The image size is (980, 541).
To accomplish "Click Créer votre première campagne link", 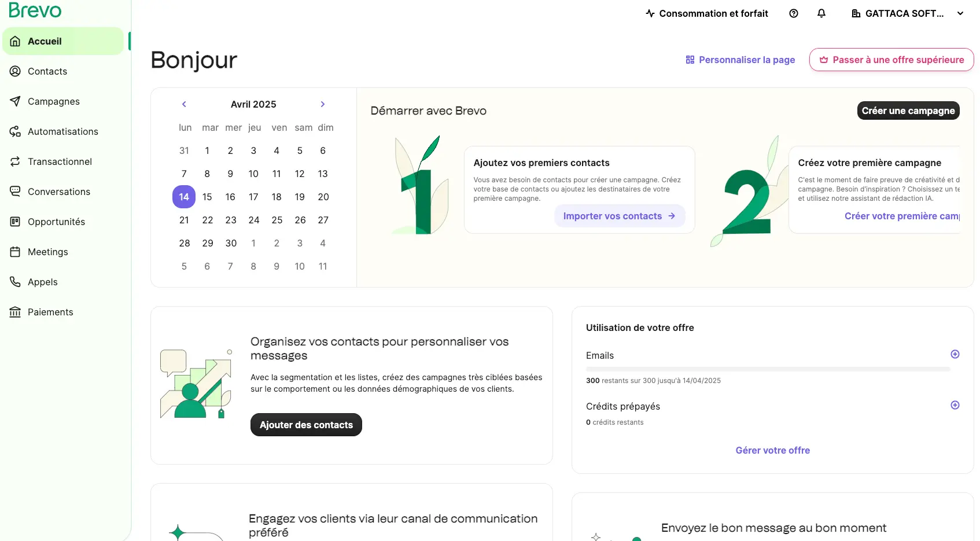I will click(x=902, y=216).
